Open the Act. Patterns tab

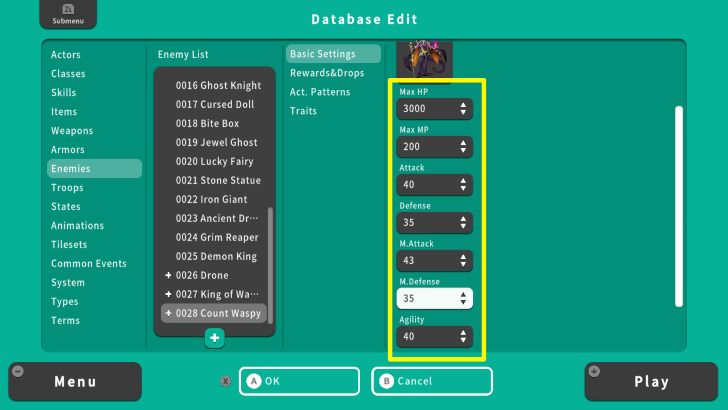pos(320,92)
